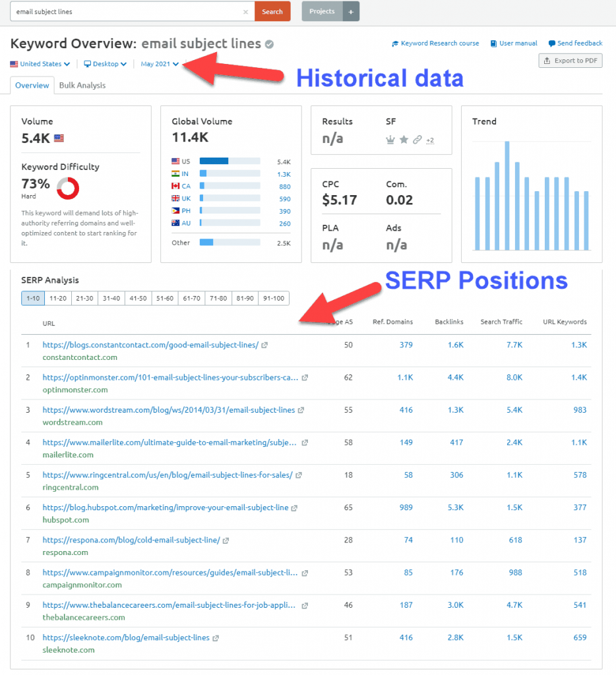Click the 379 Ref. Domains value for constantcontact
Viewport: 616px width, 675px height.
pyautogui.click(x=406, y=345)
